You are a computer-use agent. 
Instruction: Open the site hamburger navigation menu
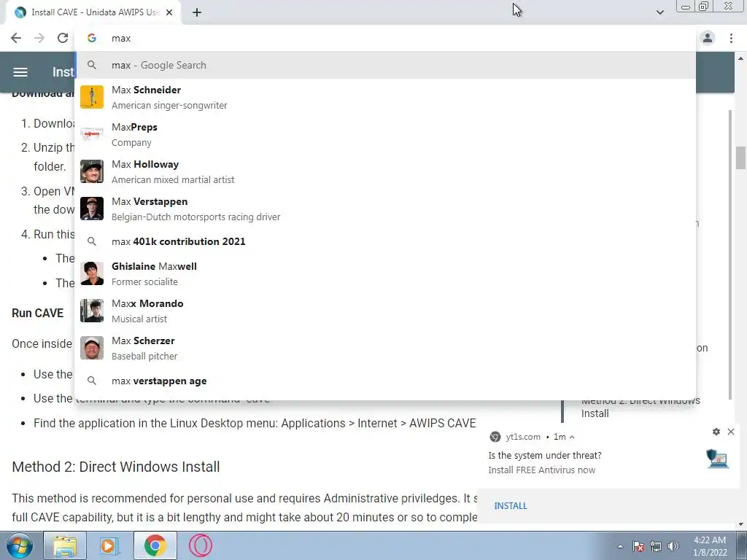[x=20, y=72]
